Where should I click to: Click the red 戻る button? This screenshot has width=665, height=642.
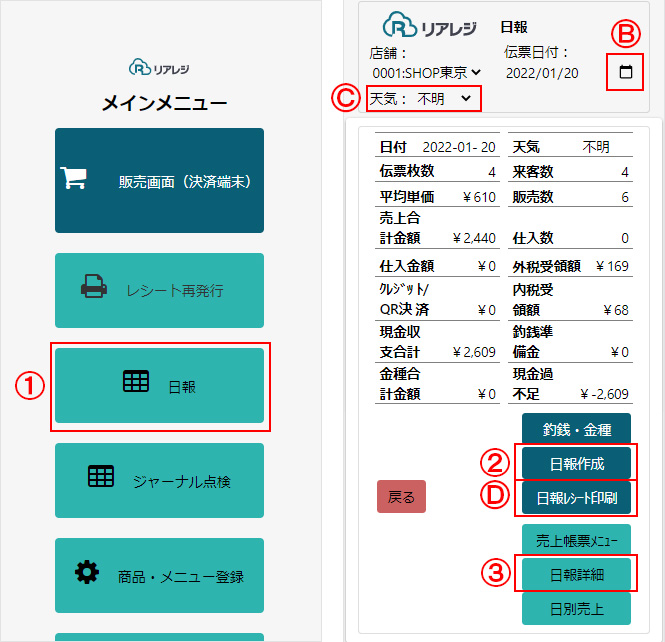401,497
